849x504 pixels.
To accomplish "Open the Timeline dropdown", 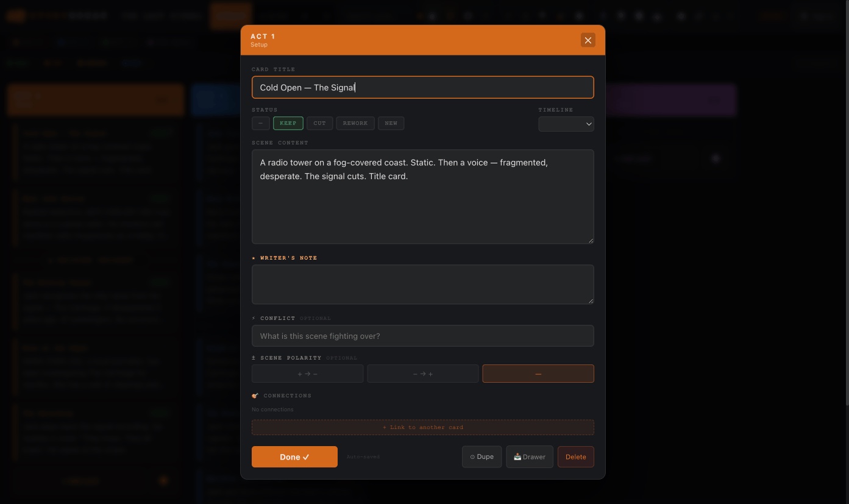I will coord(566,124).
